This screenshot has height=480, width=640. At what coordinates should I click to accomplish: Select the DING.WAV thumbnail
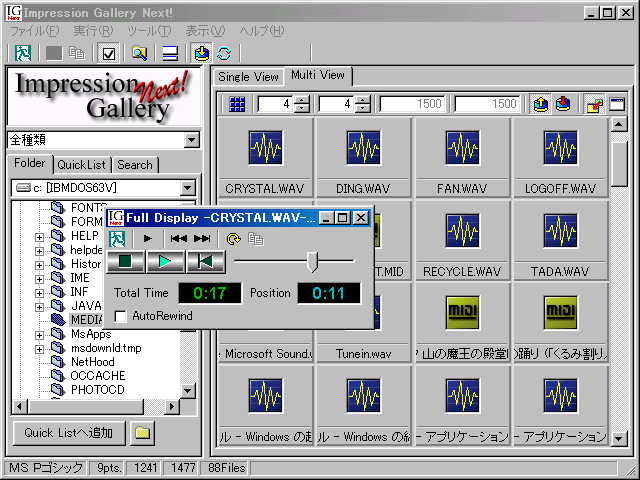363,158
